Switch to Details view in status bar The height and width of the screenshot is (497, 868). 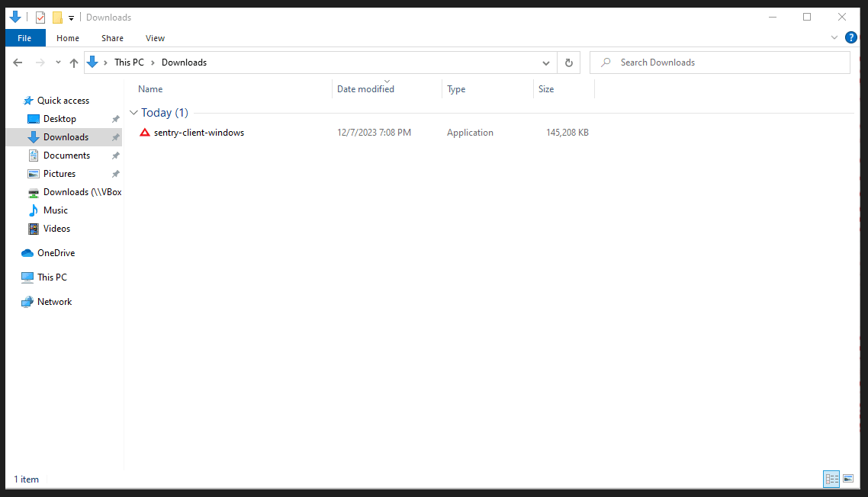pyautogui.click(x=831, y=479)
